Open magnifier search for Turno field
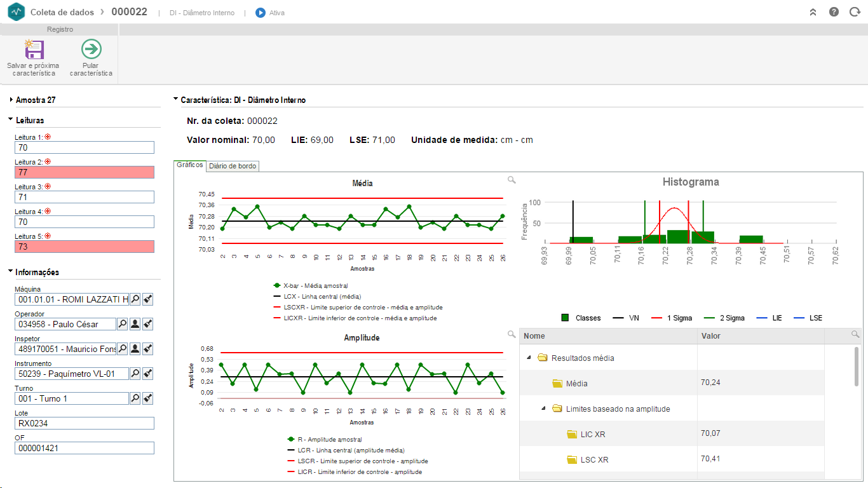Image resolution: width=868 pixels, height=488 pixels. pyautogui.click(x=135, y=398)
